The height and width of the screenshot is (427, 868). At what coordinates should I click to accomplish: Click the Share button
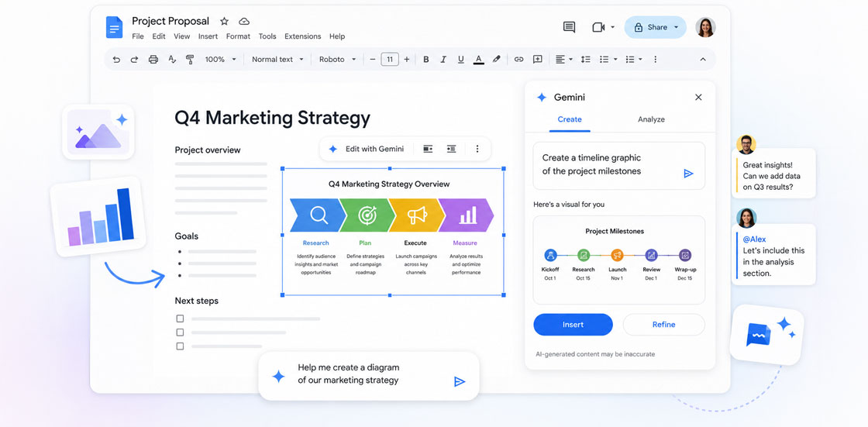(x=650, y=27)
